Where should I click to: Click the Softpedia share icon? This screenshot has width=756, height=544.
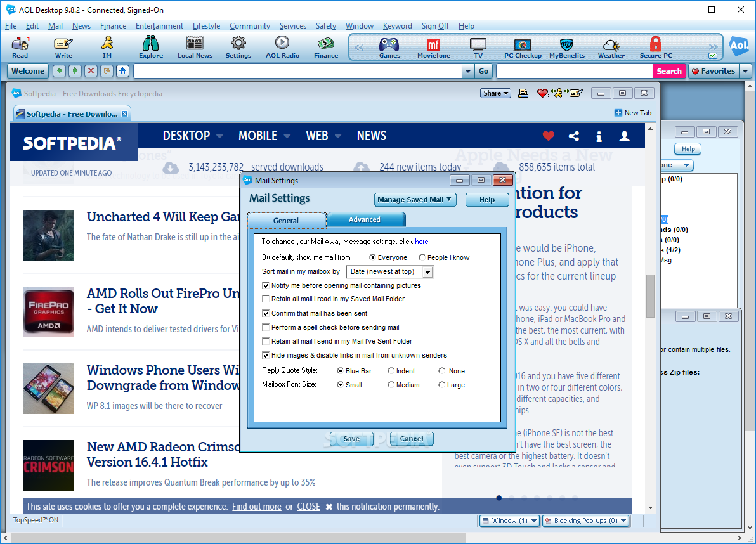[x=574, y=136]
